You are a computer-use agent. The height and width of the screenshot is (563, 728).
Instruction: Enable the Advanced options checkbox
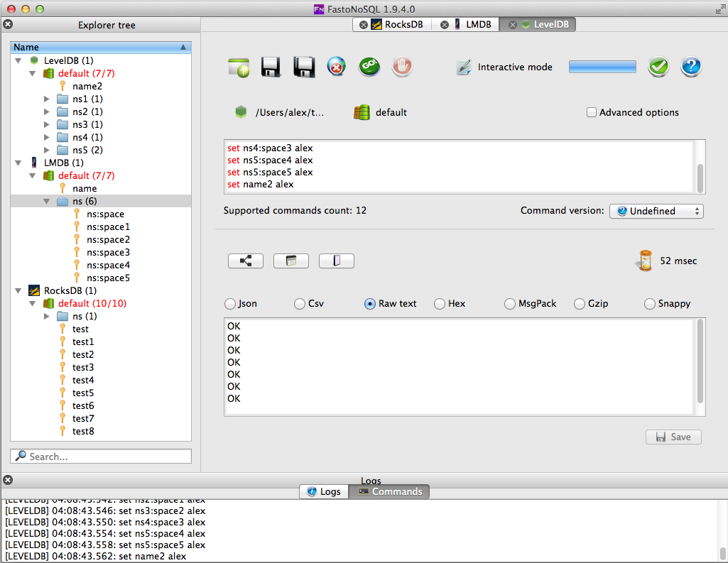point(591,112)
